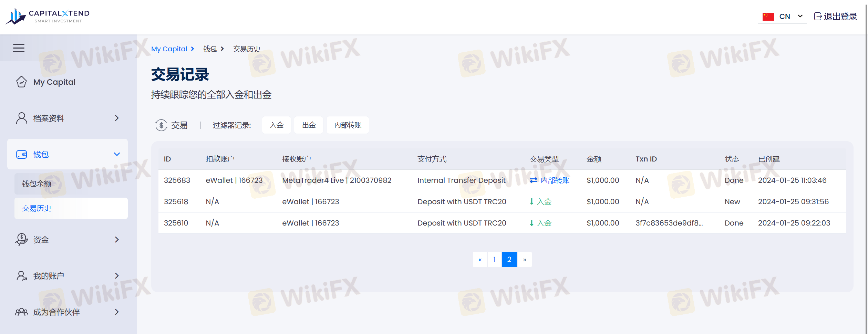The image size is (868, 334).
Task: Click current page 2 button
Action: click(x=509, y=259)
